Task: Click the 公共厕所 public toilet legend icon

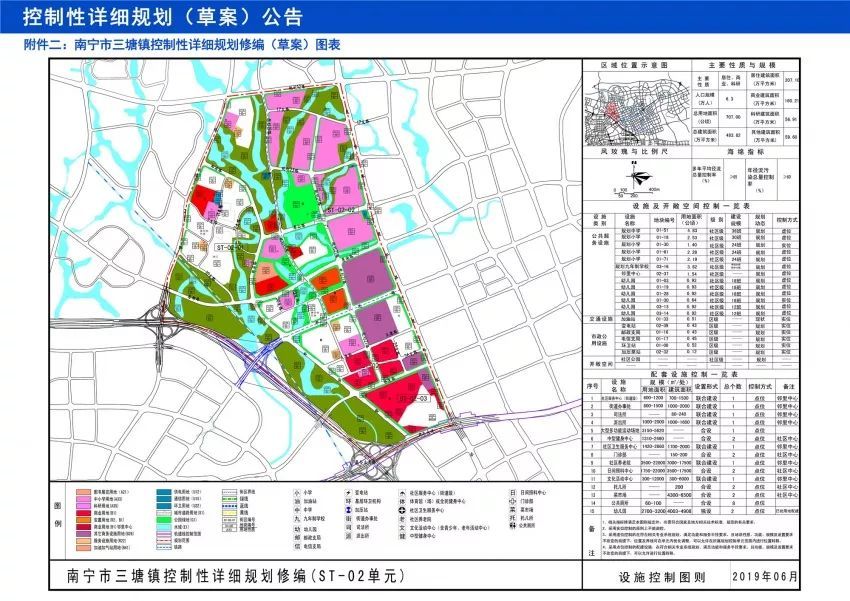Action: 512,525
